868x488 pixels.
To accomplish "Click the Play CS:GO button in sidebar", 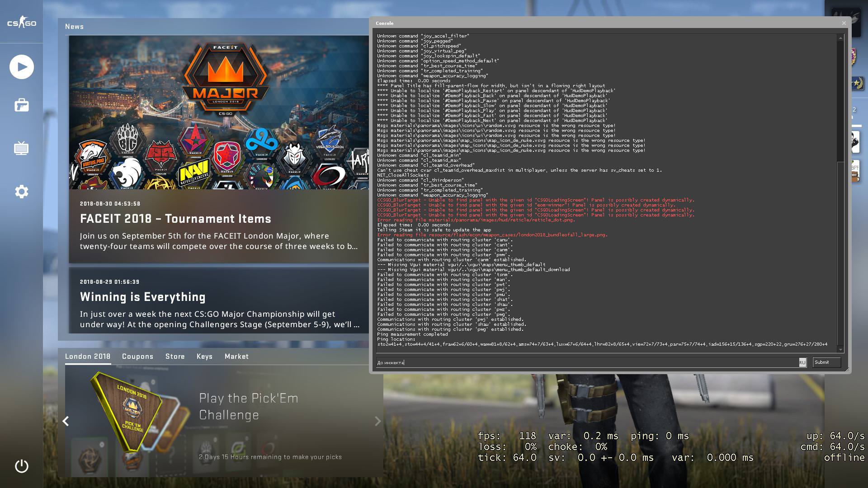I will [x=22, y=67].
